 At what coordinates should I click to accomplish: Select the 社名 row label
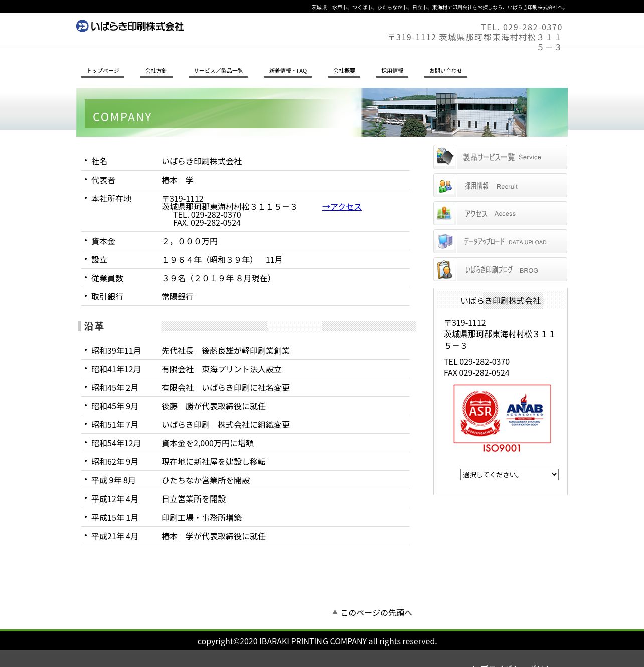coord(99,161)
